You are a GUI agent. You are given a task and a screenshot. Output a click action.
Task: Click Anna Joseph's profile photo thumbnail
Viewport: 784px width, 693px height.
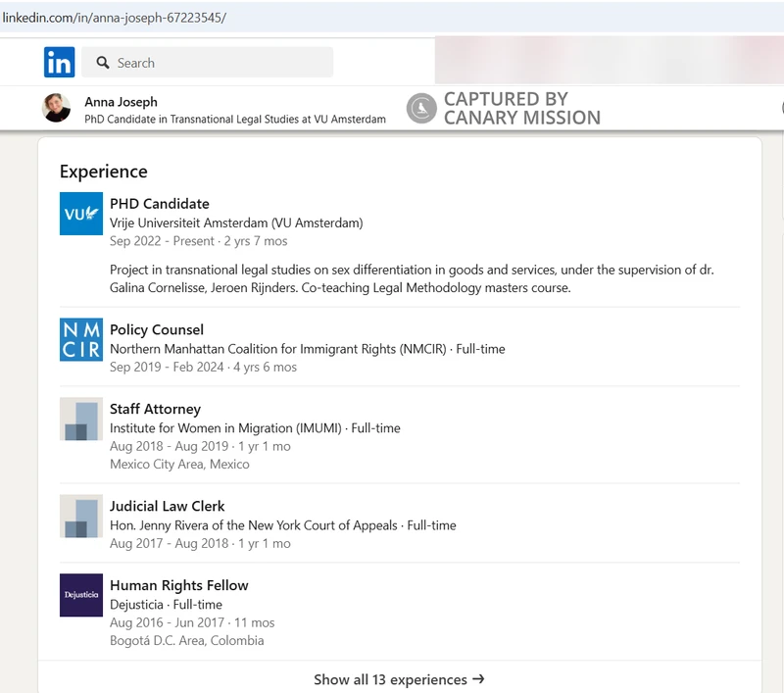(56, 108)
